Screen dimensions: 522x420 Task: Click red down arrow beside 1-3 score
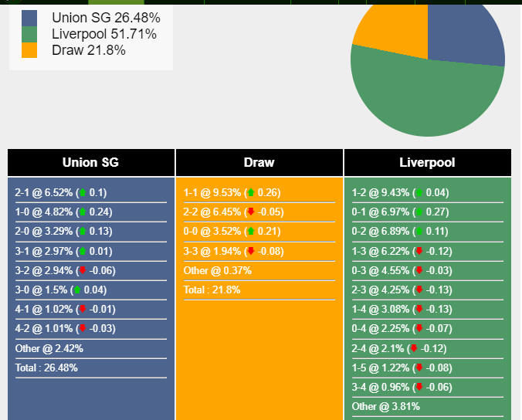[x=419, y=252]
